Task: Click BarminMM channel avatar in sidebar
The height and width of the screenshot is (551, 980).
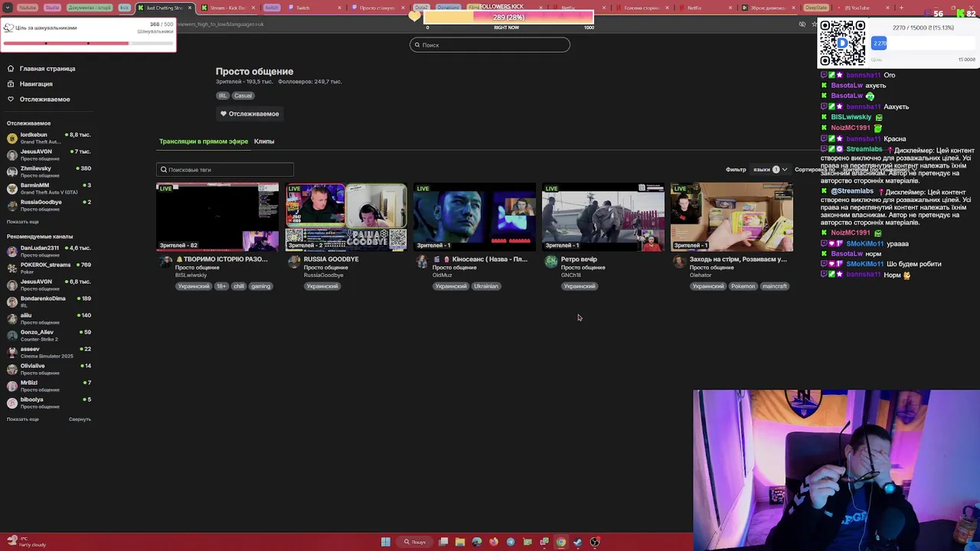Action: click(12, 189)
